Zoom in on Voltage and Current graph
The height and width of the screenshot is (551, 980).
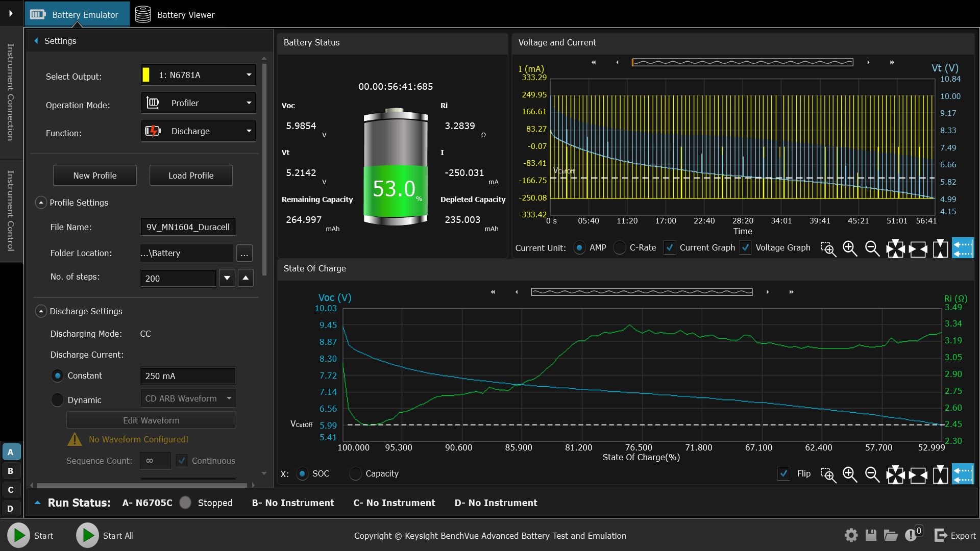[850, 248]
